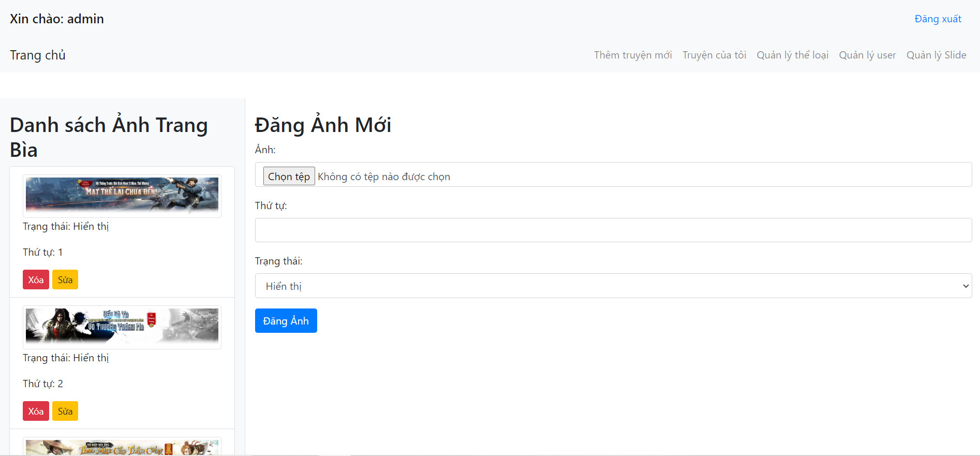The height and width of the screenshot is (456, 980).
Task: Click the second banner thumbnail with woman
Action: tap(122, 327)
